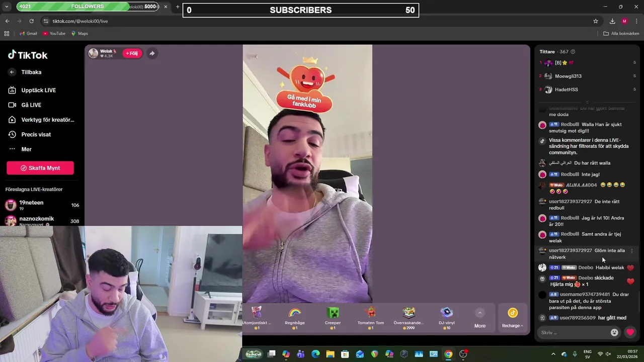Send the DJ-vinyl gift
Viewport: 644px width, 362px height.
point(447,318)
